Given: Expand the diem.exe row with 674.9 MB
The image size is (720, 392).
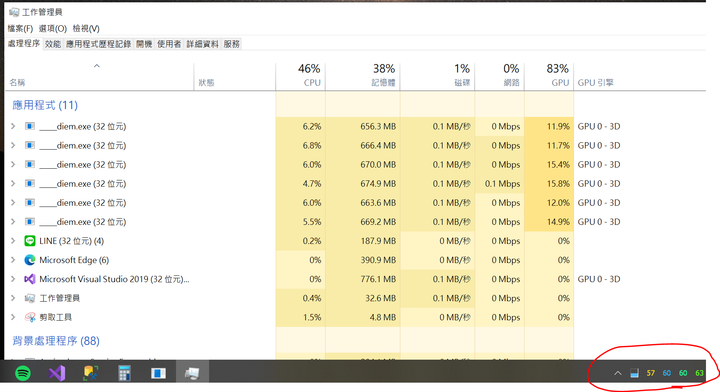Looking at the screenshot, I should 13,184.
